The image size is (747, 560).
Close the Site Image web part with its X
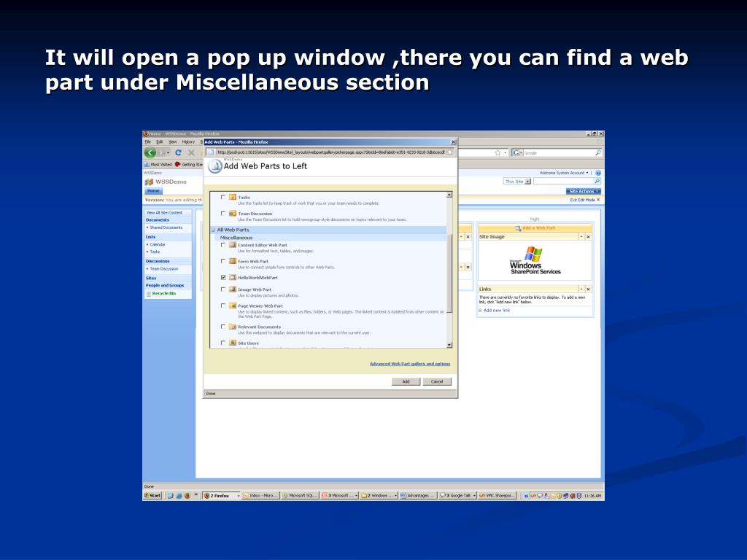589,237
